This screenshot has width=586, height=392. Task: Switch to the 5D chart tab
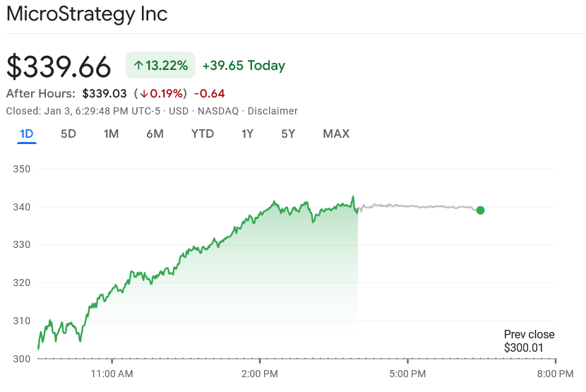(x=68, y=133)
